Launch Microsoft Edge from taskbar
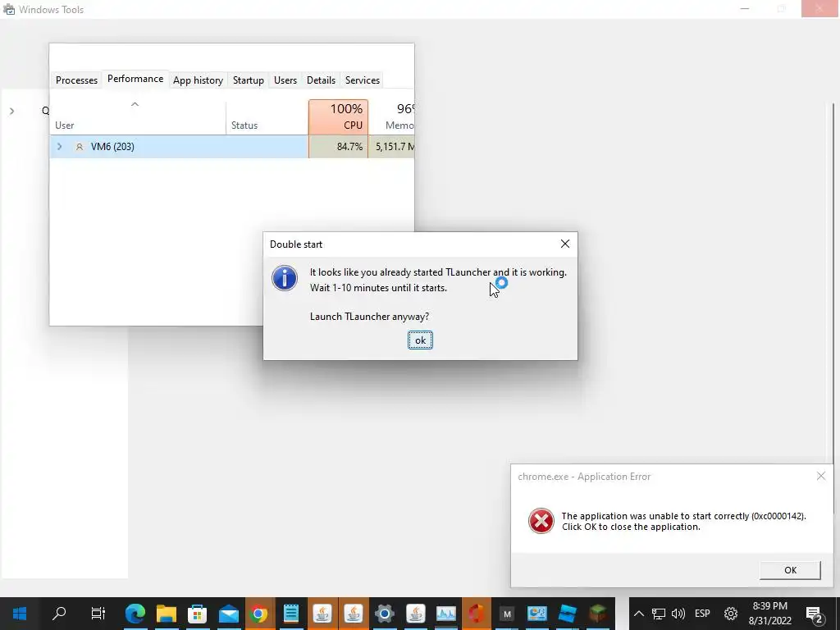Image resolution: width=840 pixels, height=630 pixels. (135, 614)
